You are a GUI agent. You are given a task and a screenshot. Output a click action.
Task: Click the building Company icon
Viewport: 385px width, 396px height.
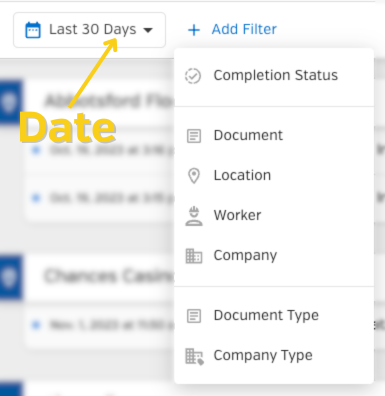(x=194, y=256)
